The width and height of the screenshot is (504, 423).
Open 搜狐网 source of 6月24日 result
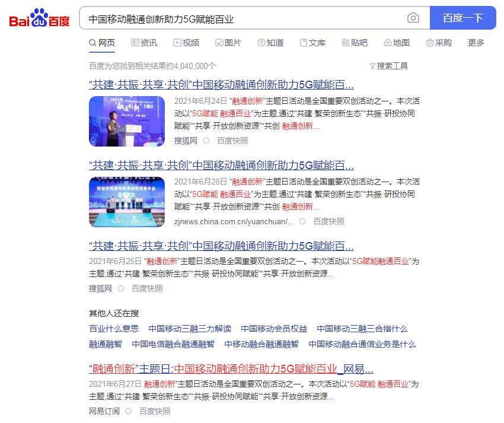tap(186, 141)
